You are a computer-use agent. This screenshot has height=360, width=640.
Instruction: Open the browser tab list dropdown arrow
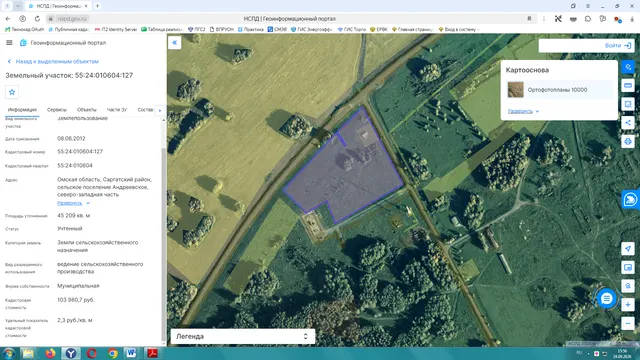[x=18, y=6]
